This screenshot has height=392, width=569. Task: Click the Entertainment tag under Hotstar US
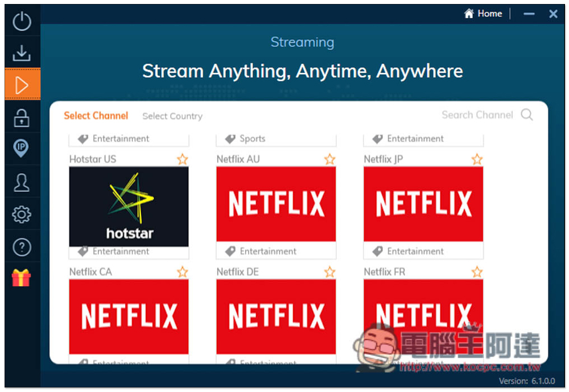coord(114,251)
